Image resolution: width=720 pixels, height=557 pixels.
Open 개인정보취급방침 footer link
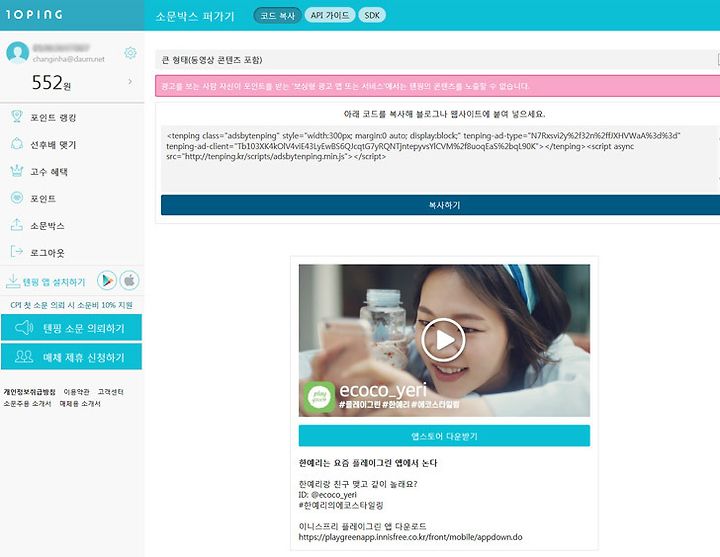[x=29, y=392]
